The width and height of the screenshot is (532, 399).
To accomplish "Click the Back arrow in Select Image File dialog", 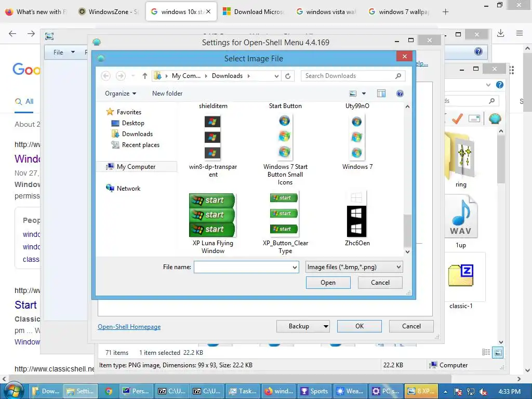I will (106, 76).
